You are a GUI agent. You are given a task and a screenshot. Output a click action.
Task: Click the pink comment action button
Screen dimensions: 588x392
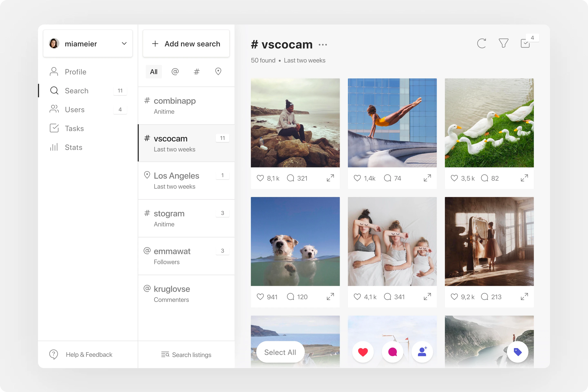[x=392, y=352]
